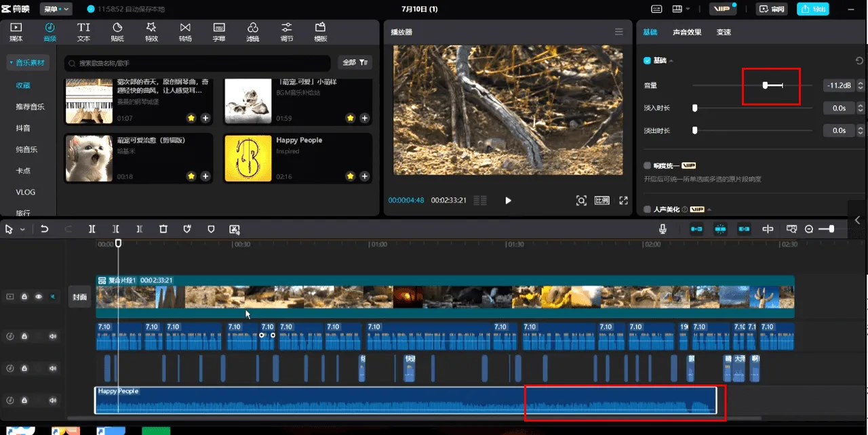868x435 pixels.
Task: Open the 转场 transitions panel
Action: [185, 32]
